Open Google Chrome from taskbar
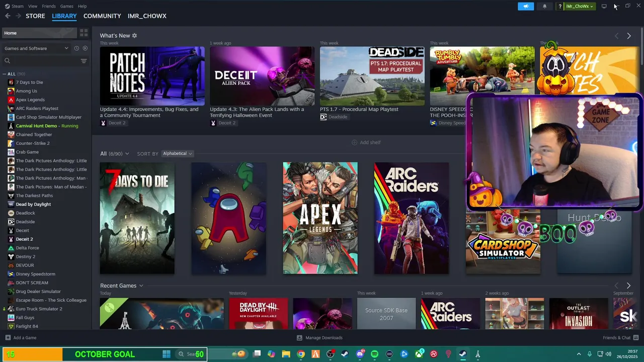Image resolution: width=644 pixels, height=362 pixels. [x=301, y=354]
